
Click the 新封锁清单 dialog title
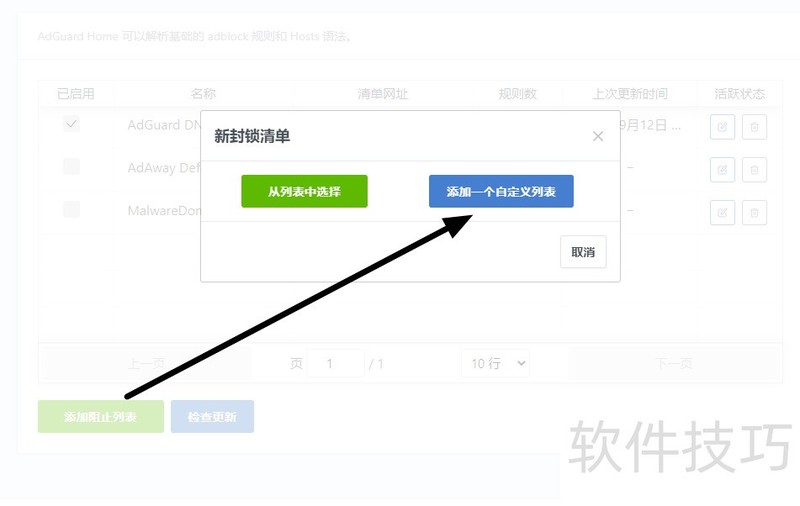coord(252,136)
